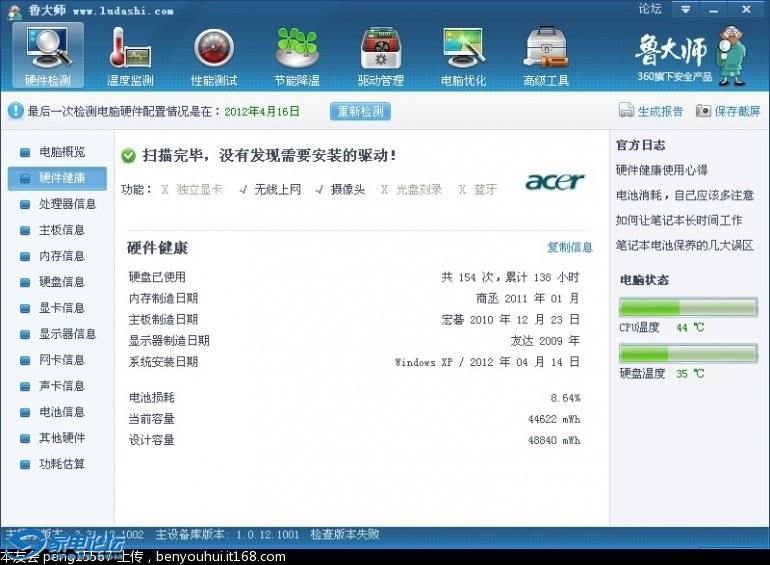The height and width of the screenshot is (565, 770).
Task: Open 性能测试 performance test gauge icon
Action: 213,54
